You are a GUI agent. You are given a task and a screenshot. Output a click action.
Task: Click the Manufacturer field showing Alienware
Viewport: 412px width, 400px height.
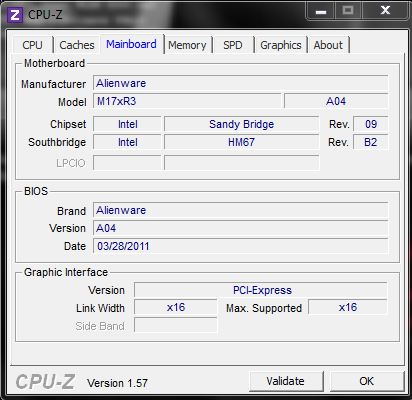[x=240, y=83]
